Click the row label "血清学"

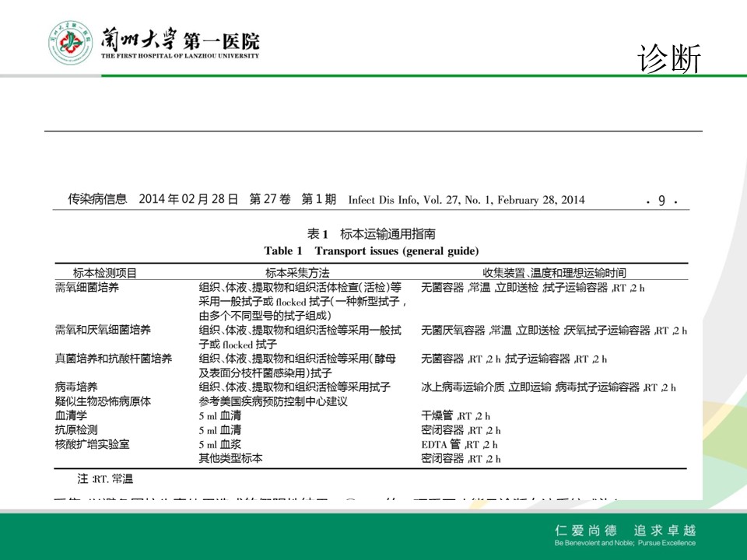(x=71, y=415)
